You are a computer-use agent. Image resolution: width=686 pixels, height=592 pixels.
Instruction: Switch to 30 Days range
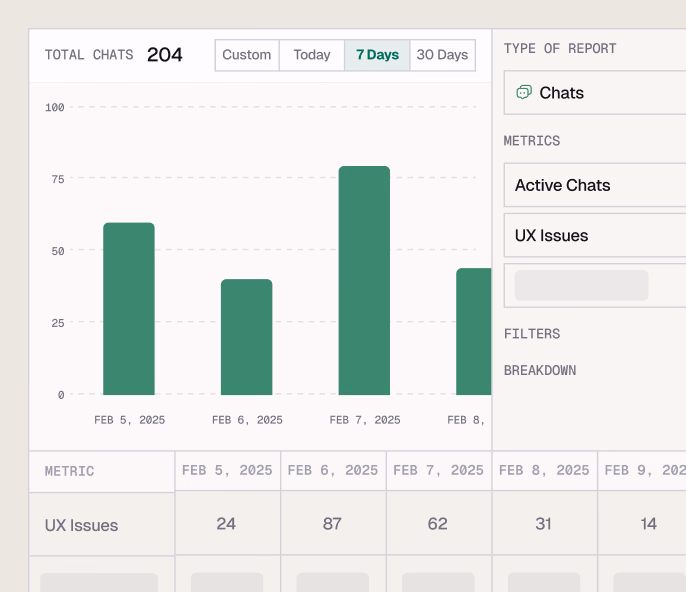(442, 55)
